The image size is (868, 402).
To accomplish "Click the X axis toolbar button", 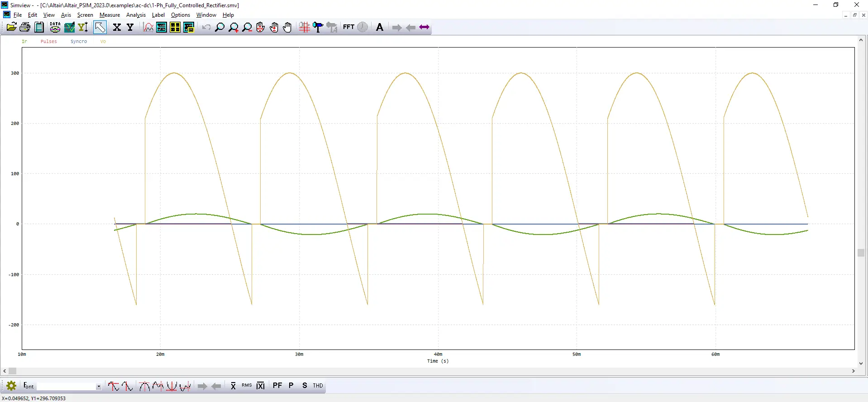I will (x=117, y=28).
